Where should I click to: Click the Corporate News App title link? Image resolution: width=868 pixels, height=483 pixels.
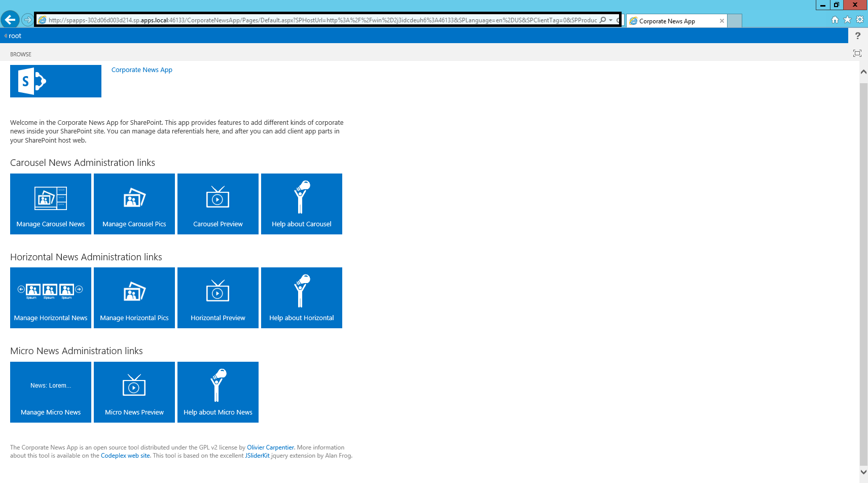point(142,70)
